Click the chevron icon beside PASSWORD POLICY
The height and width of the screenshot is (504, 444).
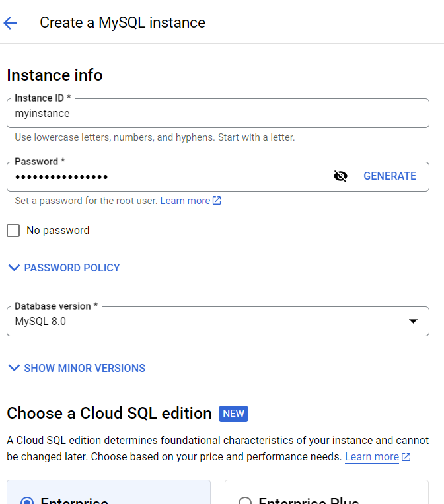14,268
